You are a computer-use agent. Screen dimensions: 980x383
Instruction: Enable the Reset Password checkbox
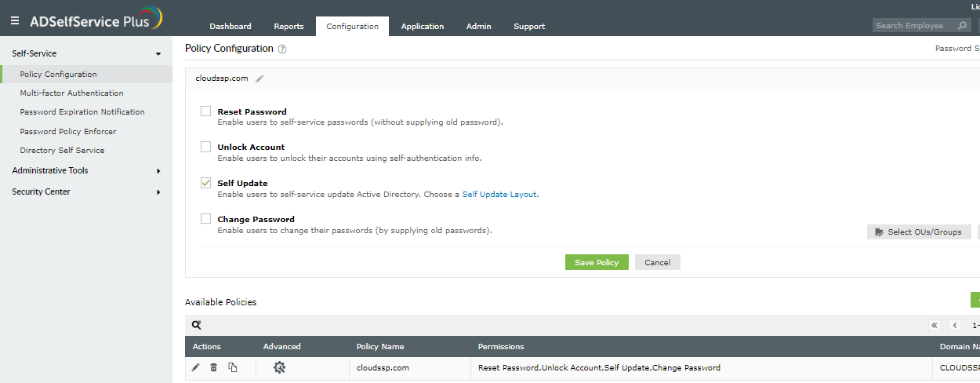(205, 111)
